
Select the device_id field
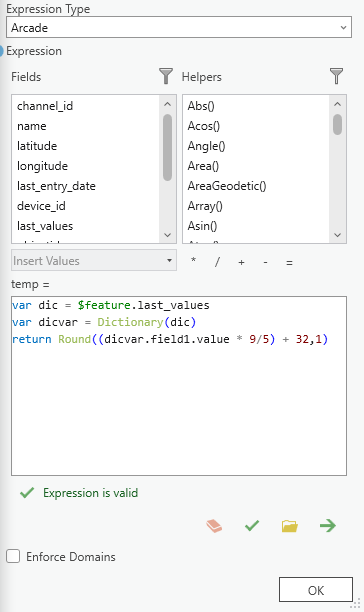click(x=41, y=206)
